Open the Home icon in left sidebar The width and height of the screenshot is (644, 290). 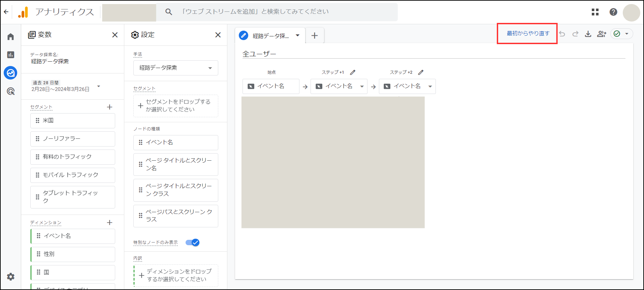click(x=11, y=36)
